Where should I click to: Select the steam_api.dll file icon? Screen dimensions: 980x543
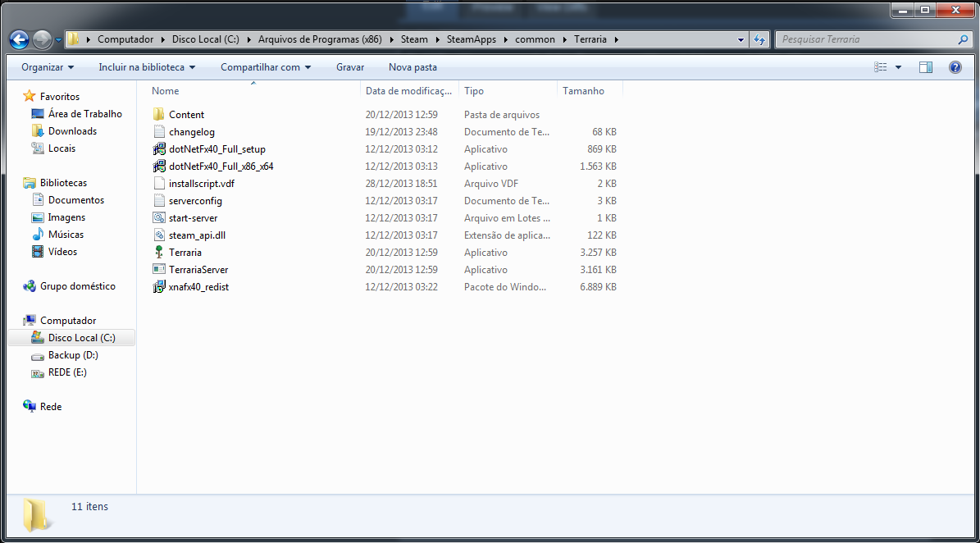click(x=159, y=235)
